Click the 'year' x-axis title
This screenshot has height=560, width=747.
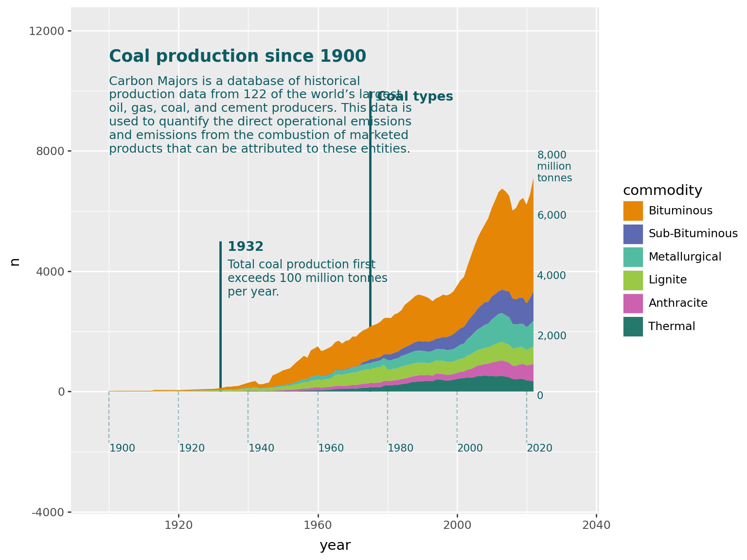coord(335,545)
